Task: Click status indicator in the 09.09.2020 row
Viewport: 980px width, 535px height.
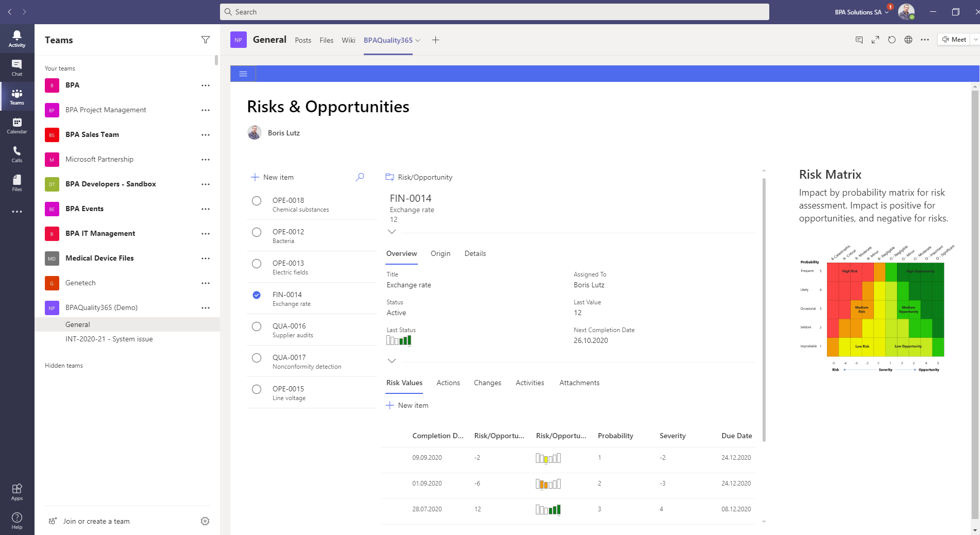Action: [548, 458]
